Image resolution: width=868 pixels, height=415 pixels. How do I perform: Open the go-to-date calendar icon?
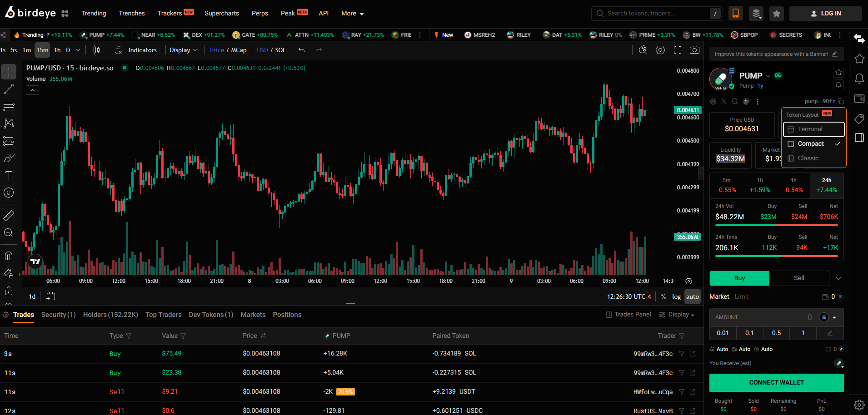click(x=51, y=296)
